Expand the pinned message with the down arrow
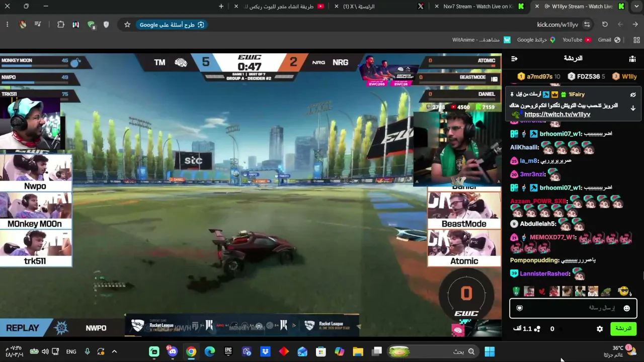Image resolution: width=644 pixels, height=362 pixels. (633, 108)
